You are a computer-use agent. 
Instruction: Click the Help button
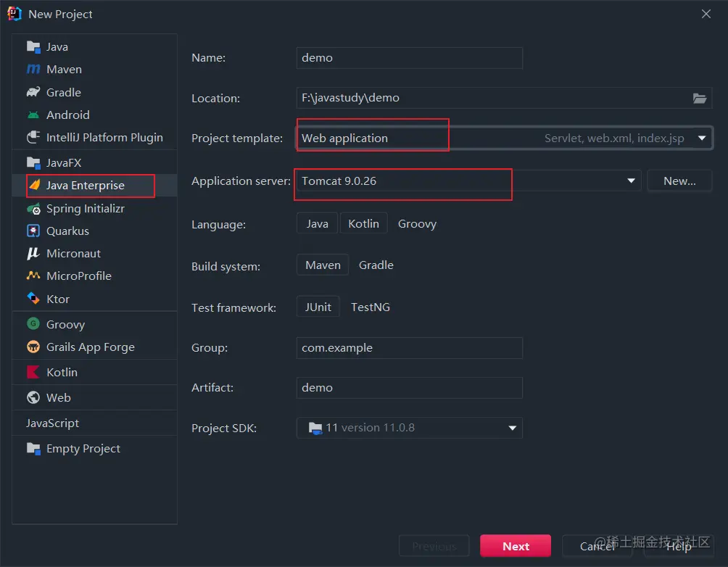point(678,546)
